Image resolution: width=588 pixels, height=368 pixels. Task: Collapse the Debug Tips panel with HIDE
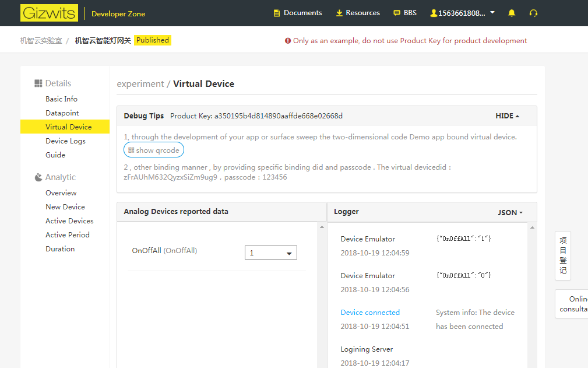pyautogui.click(x=508, y=116)
